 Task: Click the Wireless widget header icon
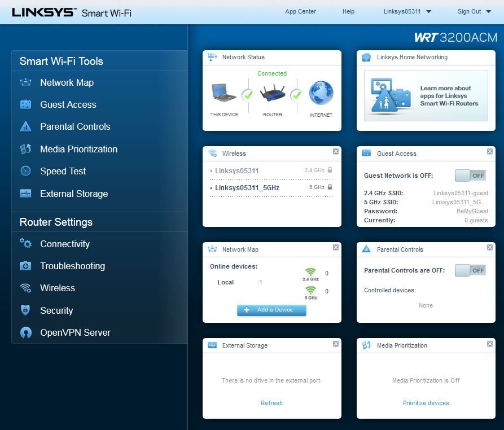click(212, 153)
